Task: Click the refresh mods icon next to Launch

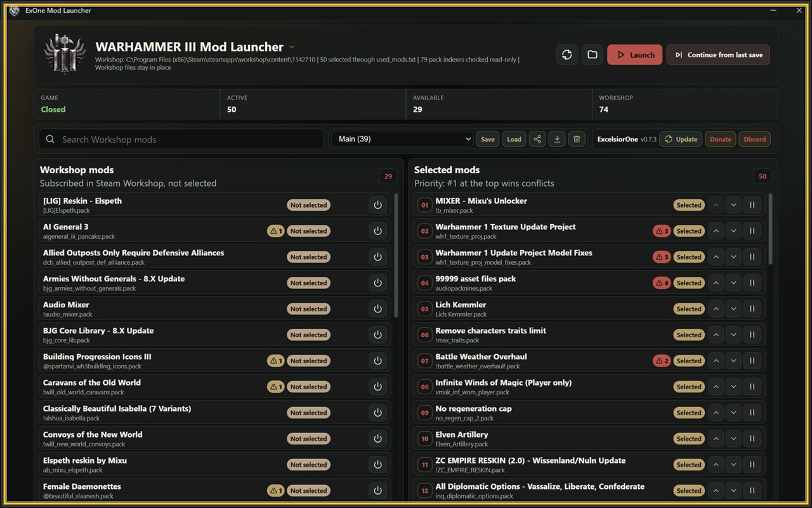Action: [x=567, y=55]
